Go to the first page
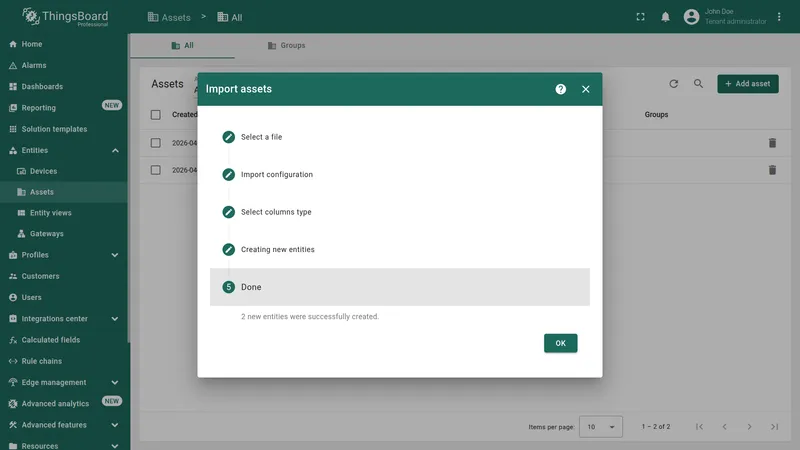Screen dimensions: 800x450 coord(699,427)
